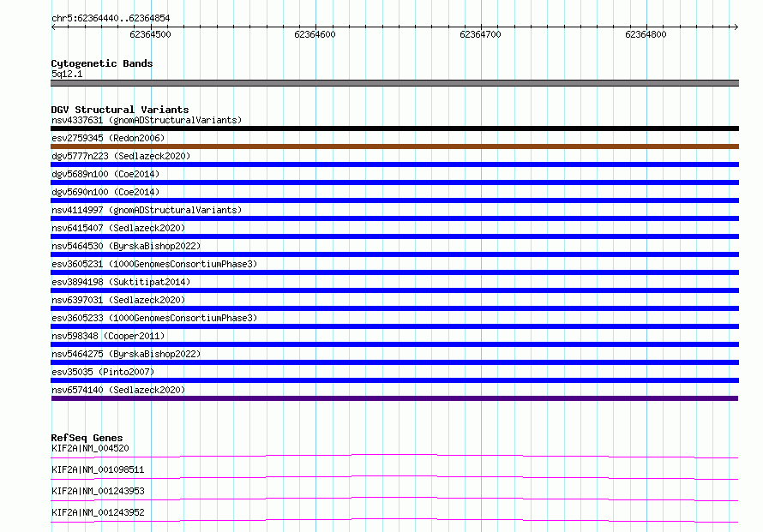
Task: Select the brown esv2759345 Redon2006 bar
Action: [394, 146]
